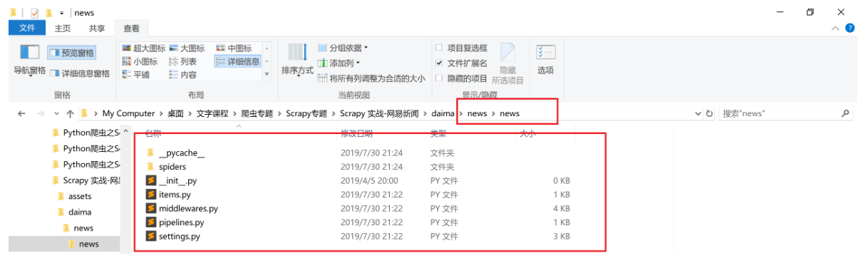Switch layout to 中图标
This screenshot has width=868, height=268.
(x=234, y=48)
